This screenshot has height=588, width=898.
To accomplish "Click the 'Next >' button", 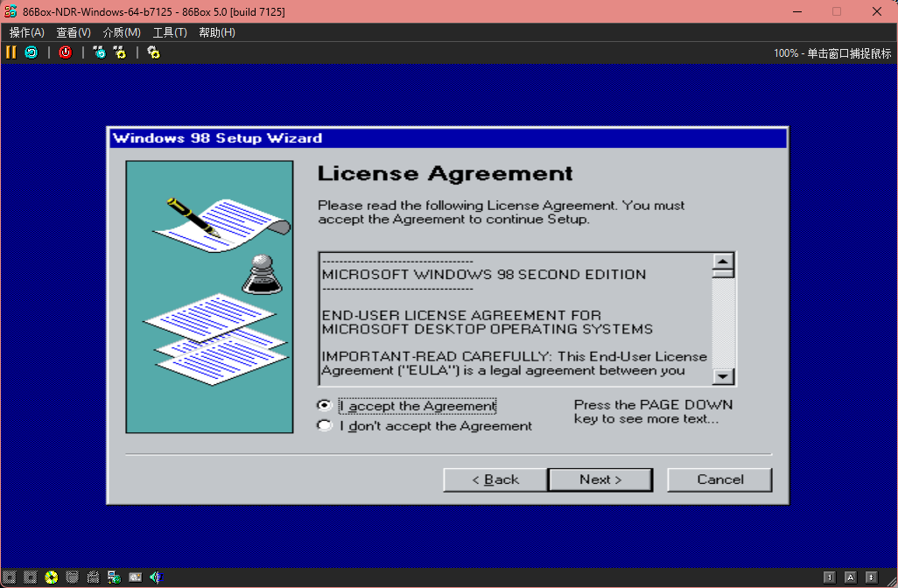I will tap(600, 479).
